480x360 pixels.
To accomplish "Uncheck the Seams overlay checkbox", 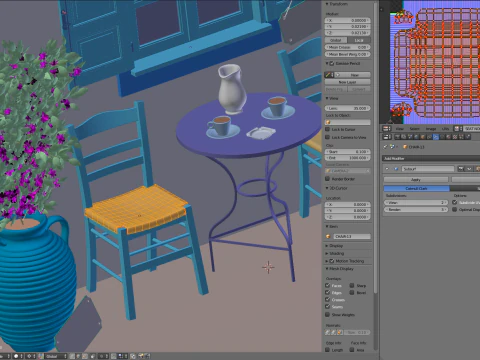I will (327, 306).
